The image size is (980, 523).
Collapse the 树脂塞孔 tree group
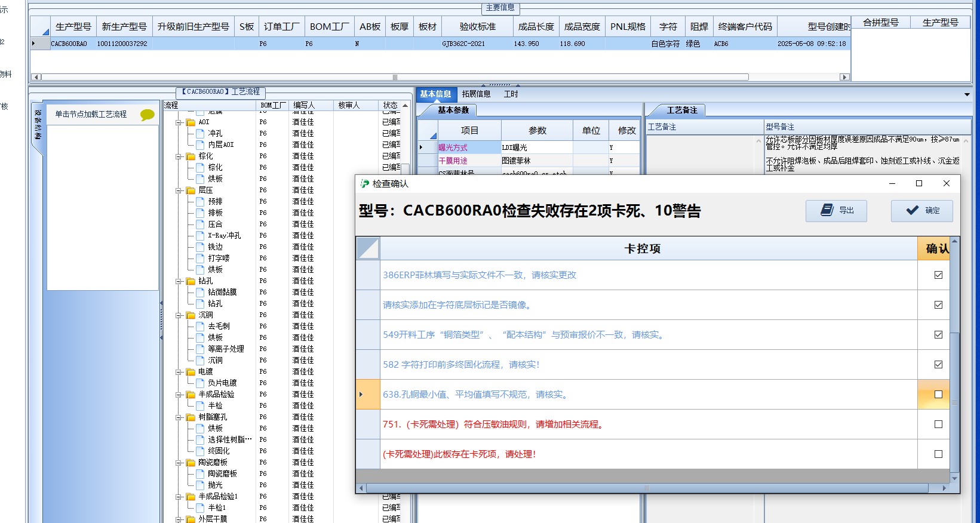point(179,417)
